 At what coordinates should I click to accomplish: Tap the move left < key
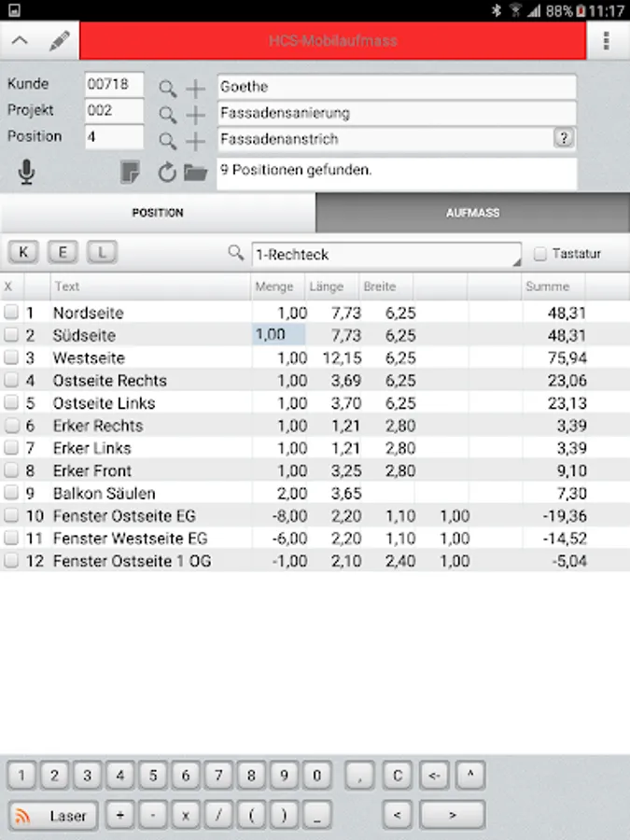click(x=398, y=816)
